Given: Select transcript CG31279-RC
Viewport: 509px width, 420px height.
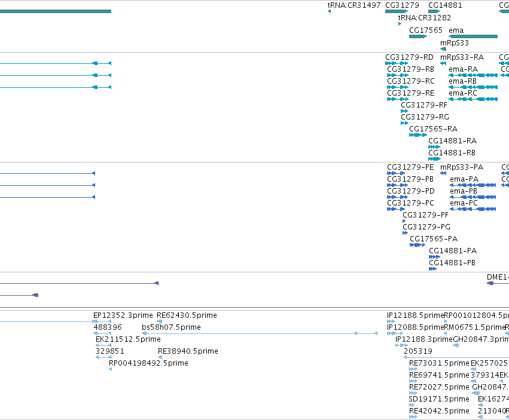Looking at the screenshot, I should 398,87.
